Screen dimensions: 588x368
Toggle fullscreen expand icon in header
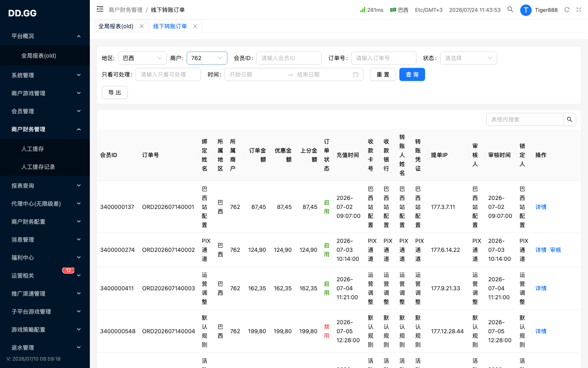coord(579,9)
